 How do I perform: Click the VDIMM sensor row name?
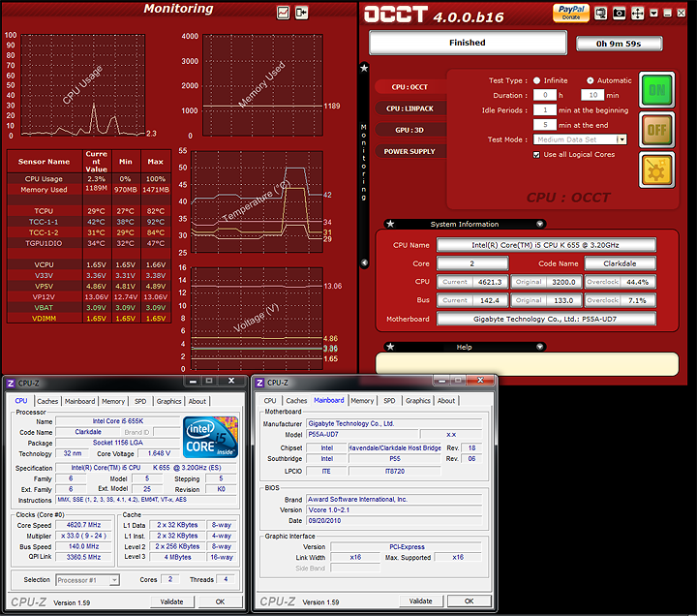(44, 319)
